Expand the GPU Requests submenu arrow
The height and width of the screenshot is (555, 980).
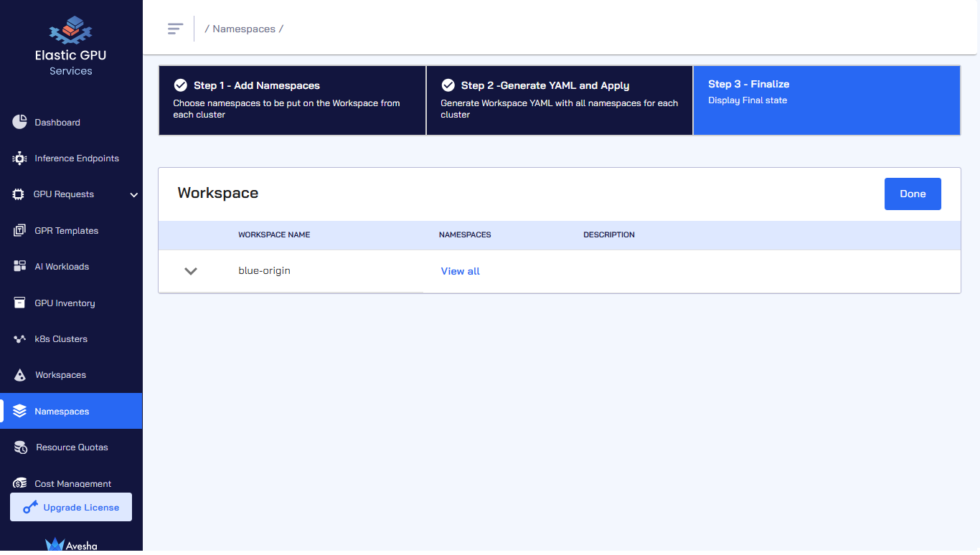(133, 194)
